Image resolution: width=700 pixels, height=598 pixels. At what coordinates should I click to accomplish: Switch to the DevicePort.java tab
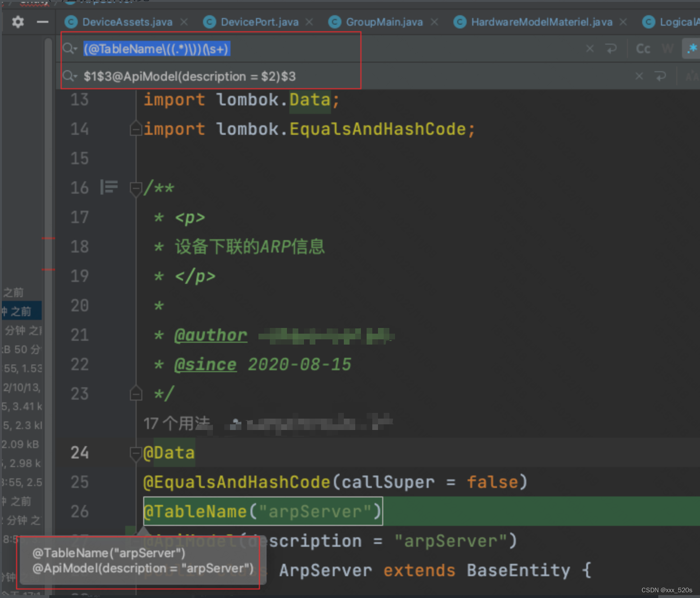[x=259, y=22]
